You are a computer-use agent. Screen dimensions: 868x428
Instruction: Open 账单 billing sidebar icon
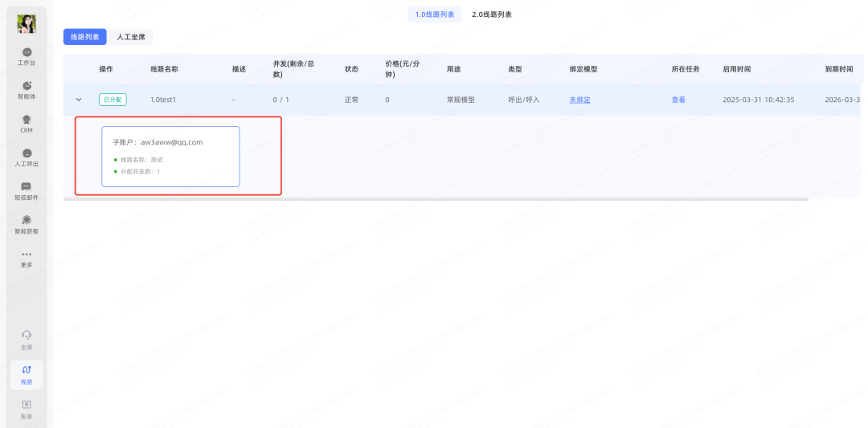point(27,409)
